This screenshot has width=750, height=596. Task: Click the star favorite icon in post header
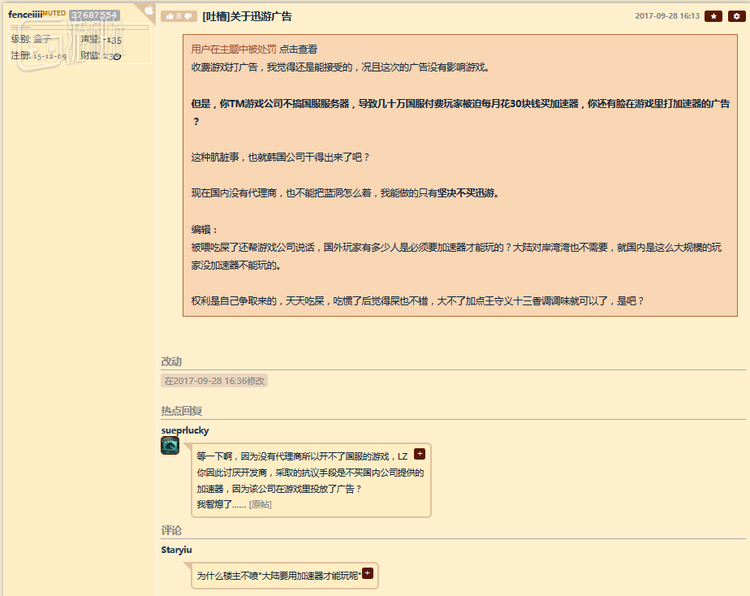point(713,16)
